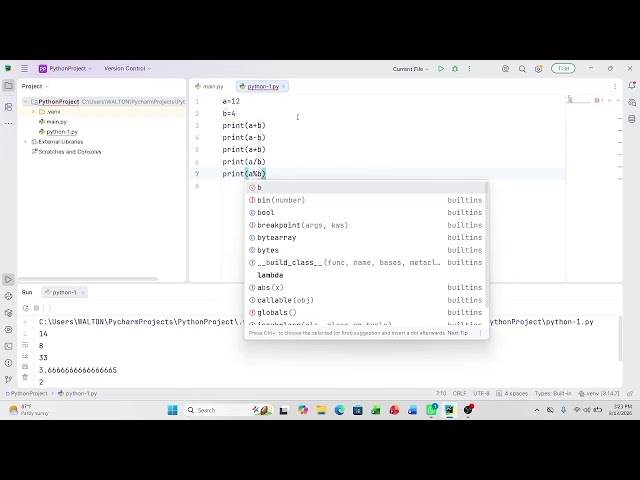The height and width of the screenshot is (480, 640).
Task: Open the Services tool window
Action: [8, 329]
